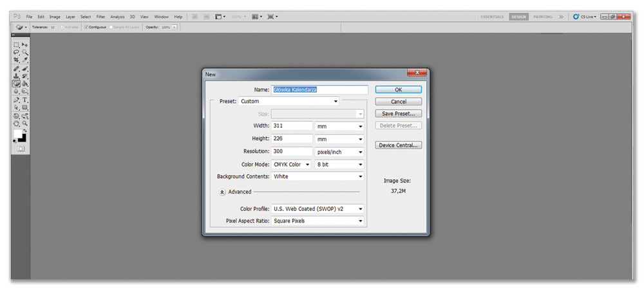Image resolution: width=644 pixels, height=294 pixels.
Task: Select the Crop tool
Action: click(x=17, y=59)
